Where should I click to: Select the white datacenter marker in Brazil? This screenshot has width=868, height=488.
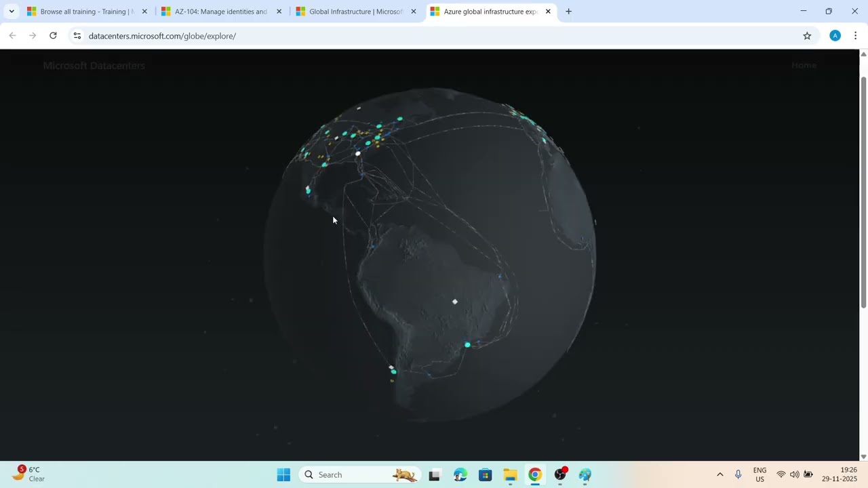point(455,302)
